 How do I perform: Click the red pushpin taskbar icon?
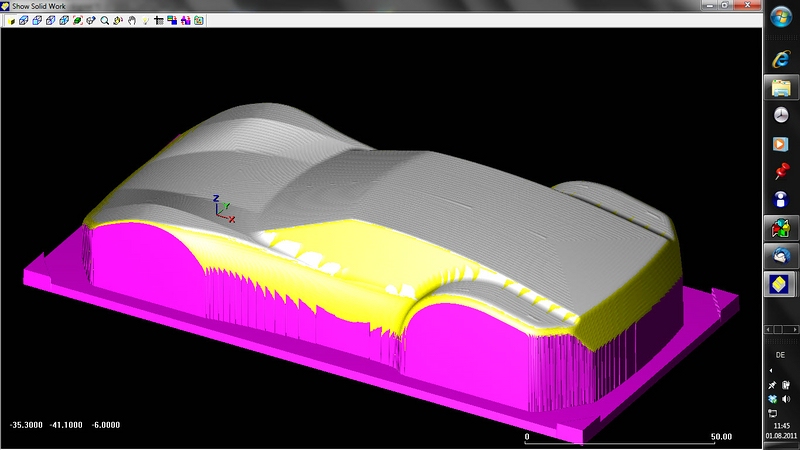(781, 172)
